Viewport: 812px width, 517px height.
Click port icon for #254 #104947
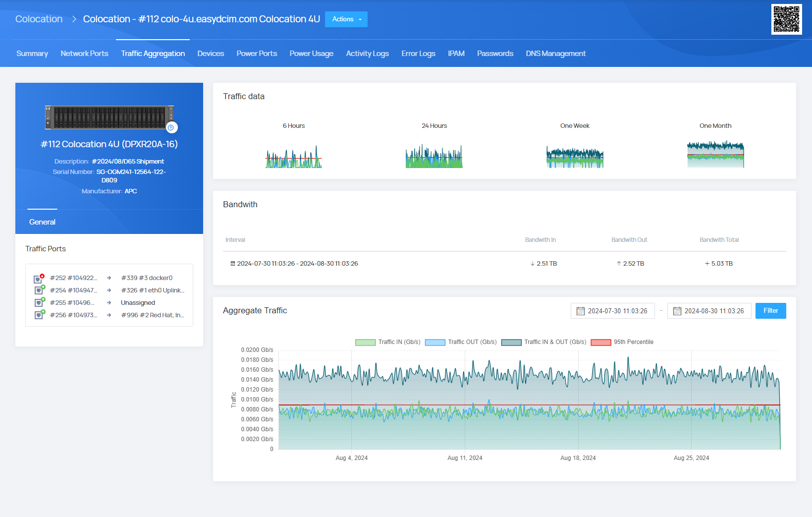pos(39,290)
